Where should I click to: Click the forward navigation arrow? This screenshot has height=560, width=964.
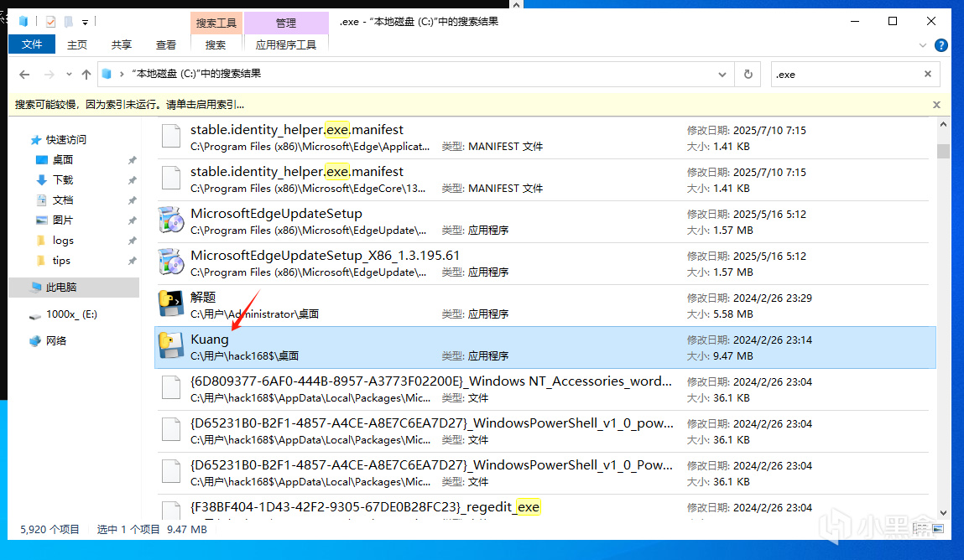point(50,75)
